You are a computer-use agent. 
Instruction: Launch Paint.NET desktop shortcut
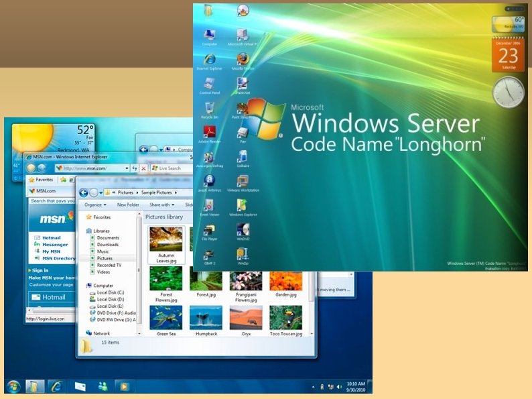click(243, 86)
